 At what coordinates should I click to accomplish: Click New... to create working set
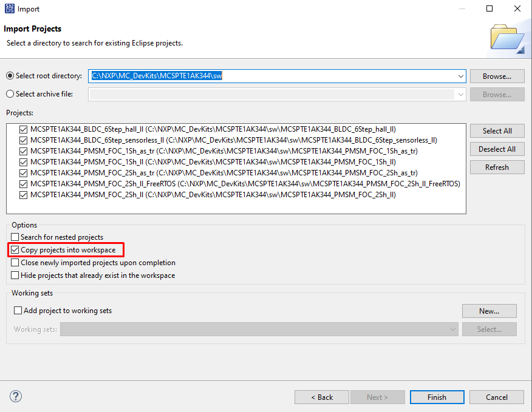coord(489,311)
